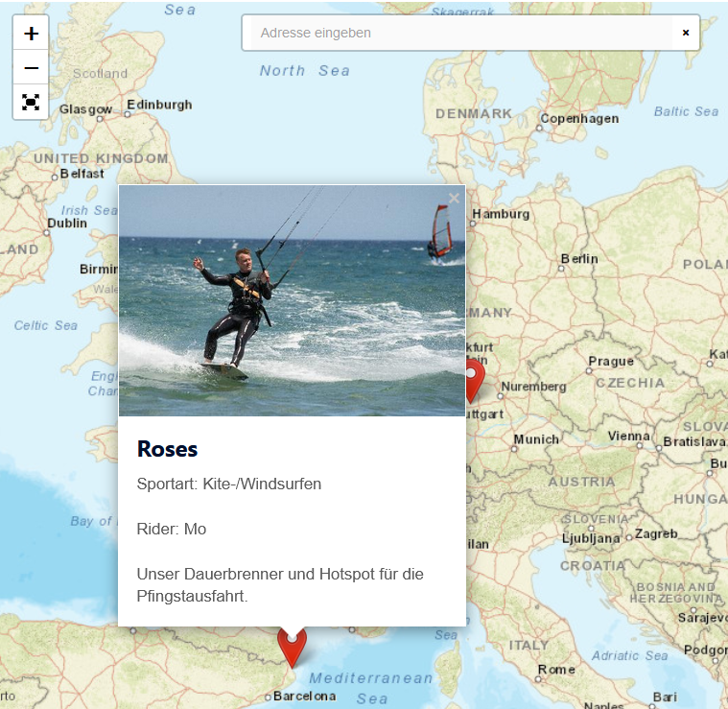Viewport: 728px width, 709px height.
Task: Select Prague on the map
Action: (x=611, y=362)
